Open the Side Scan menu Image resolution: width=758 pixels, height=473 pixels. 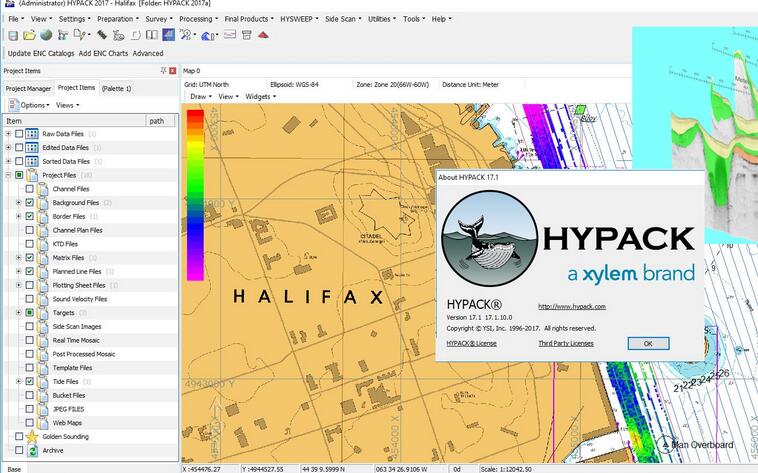click(343, 19)
